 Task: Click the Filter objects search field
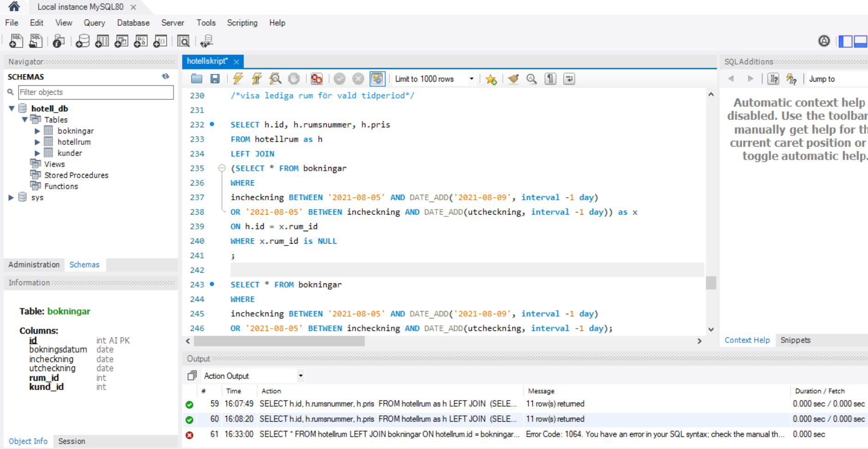click(x=96, y=92)
